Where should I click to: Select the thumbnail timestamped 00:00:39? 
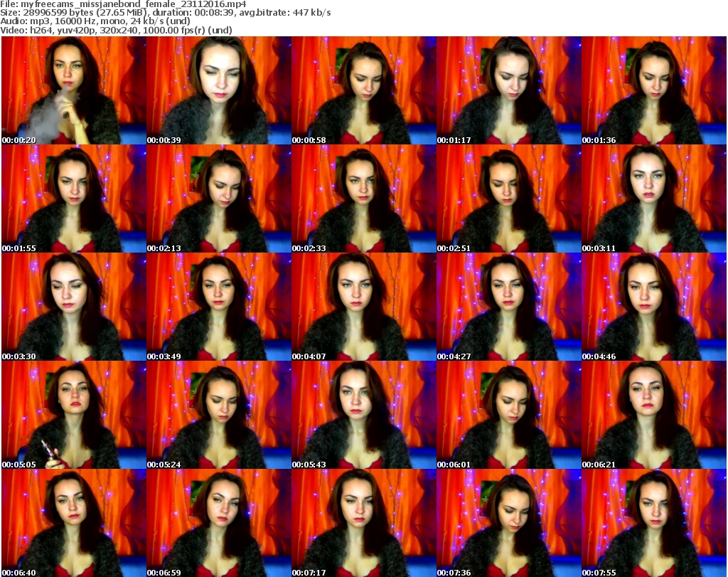(x=219, y=90)
